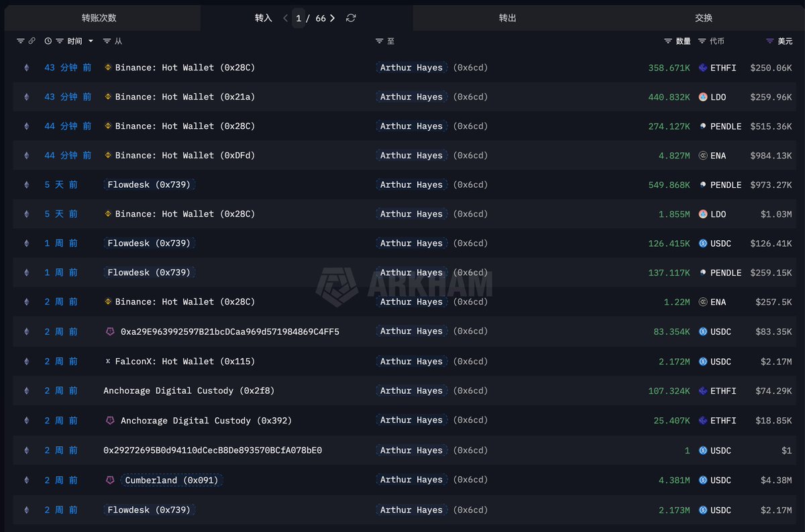Click the filter icon beside 美元 header

pyautogui.click(x=770, y=42)
